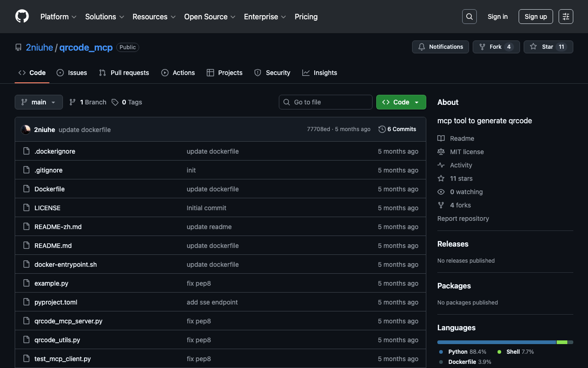Expand the Platform navigation menu
This screenshot has height=368, width=588.
point(58,17)
